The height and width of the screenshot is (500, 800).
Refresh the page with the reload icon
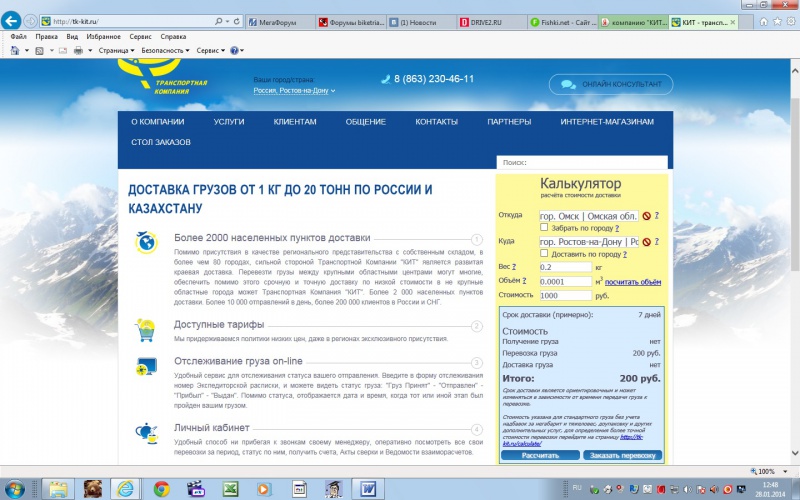point(237,21)
